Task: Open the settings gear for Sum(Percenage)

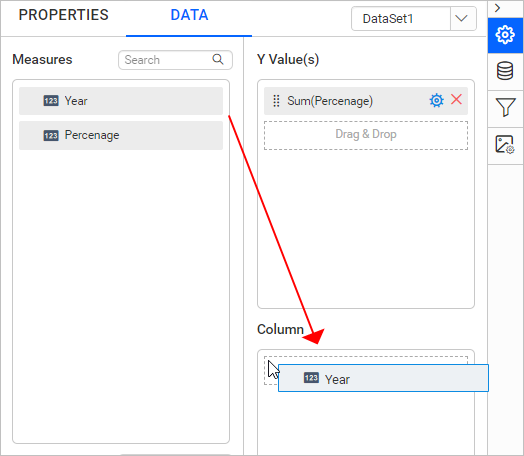Action: (x=436, y=100)
